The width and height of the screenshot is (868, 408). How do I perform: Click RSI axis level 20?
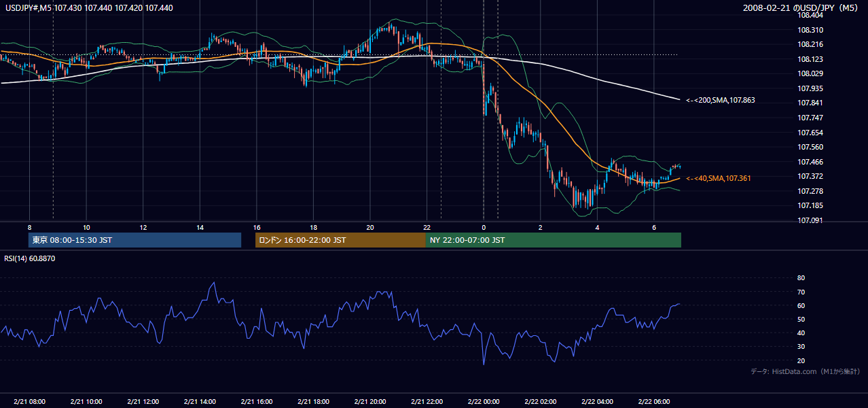tap(801, 360)
